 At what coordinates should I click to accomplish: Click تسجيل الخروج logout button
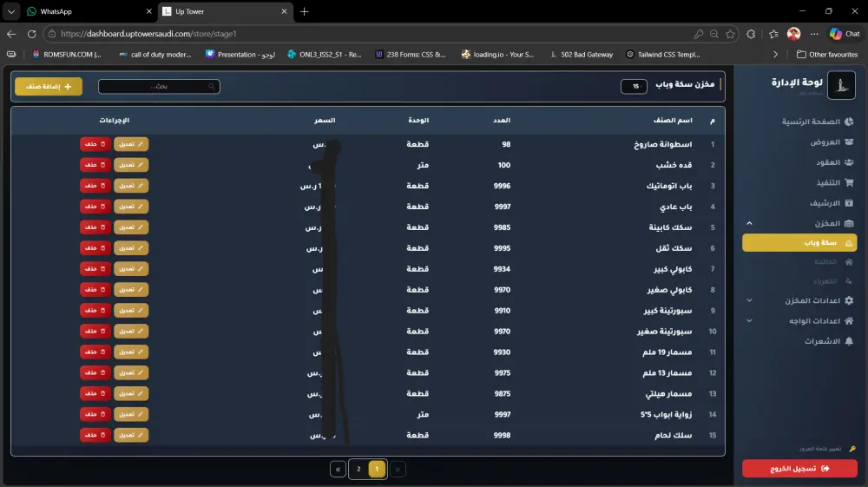(x=799, y=469)
